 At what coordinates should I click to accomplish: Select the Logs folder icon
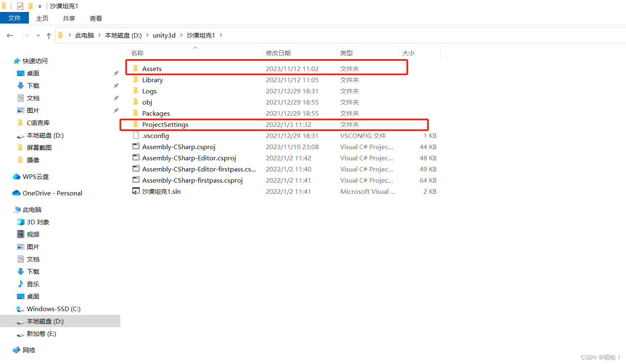click(x=136, y=90)
